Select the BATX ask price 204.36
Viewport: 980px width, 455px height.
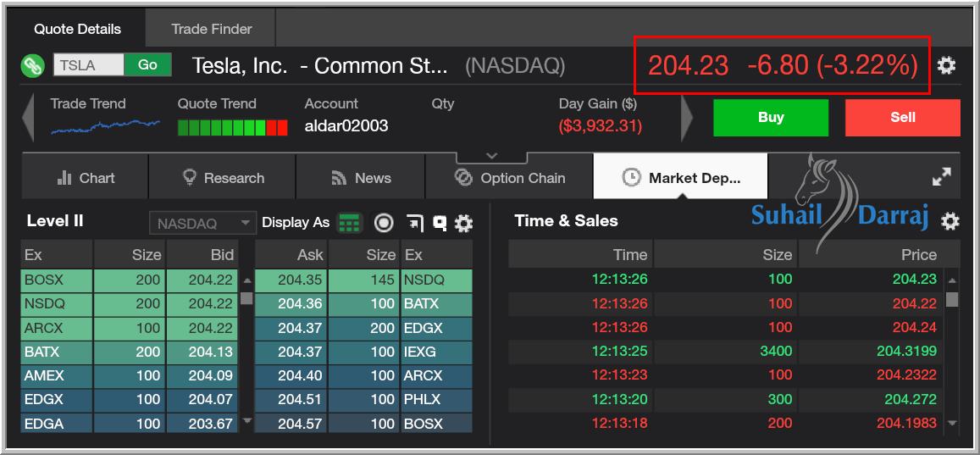click(291, 303)
